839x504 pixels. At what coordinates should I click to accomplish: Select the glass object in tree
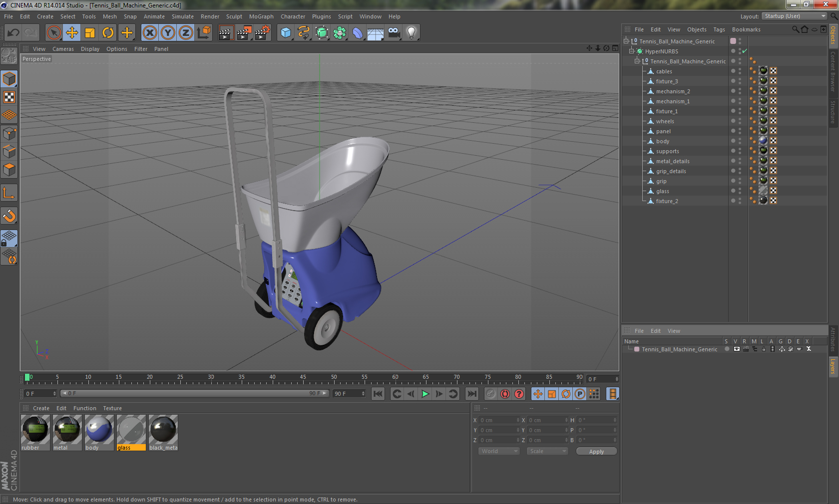coord(662,191)
